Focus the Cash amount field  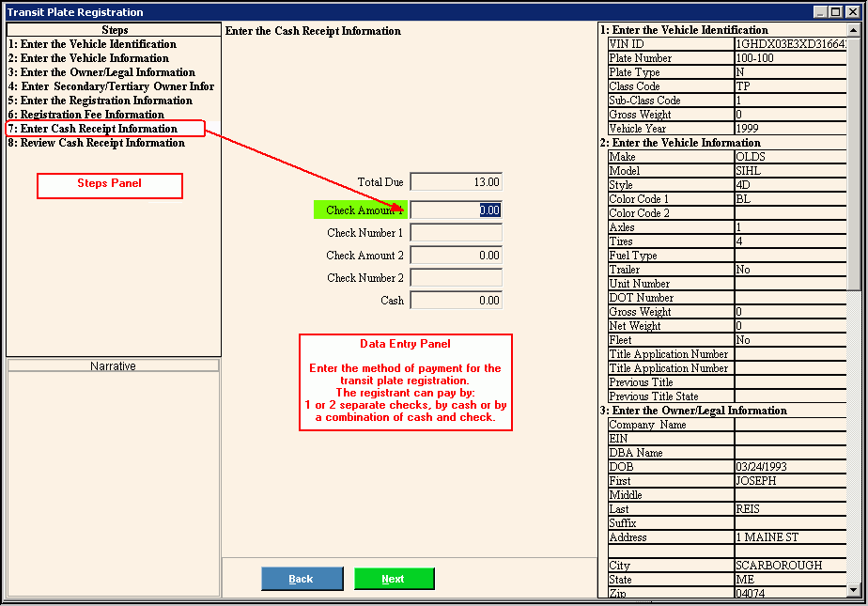click(457, 301)
